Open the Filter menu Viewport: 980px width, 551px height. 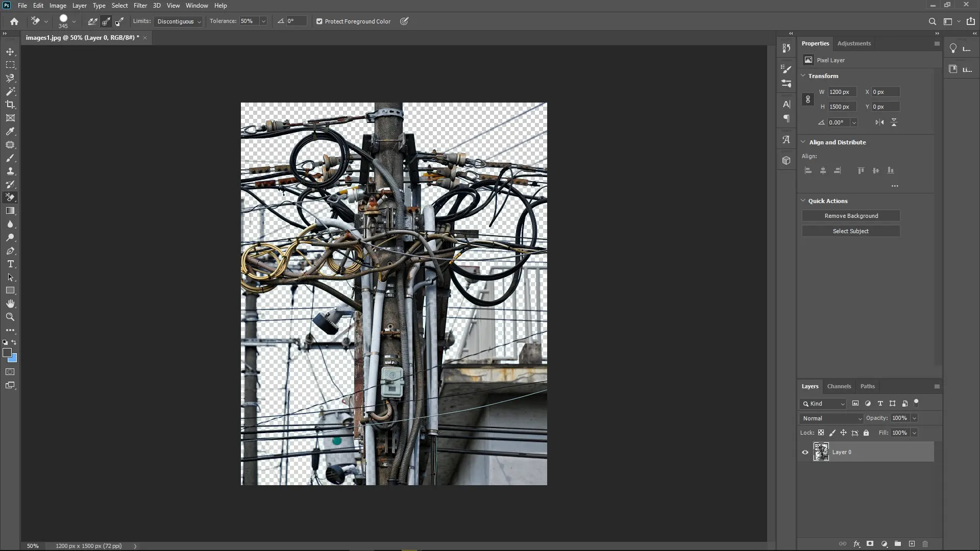pyautogui.click(x=140, y=6)
